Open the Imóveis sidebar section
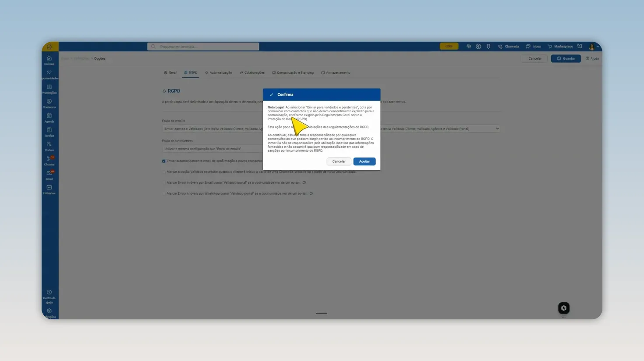This screenshot has height=361, width=644. pyautogui.click(x=49, y=61)
